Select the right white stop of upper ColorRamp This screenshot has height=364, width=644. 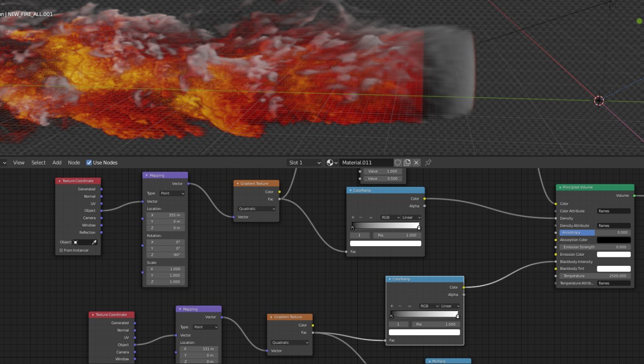(x=419, y=228)
